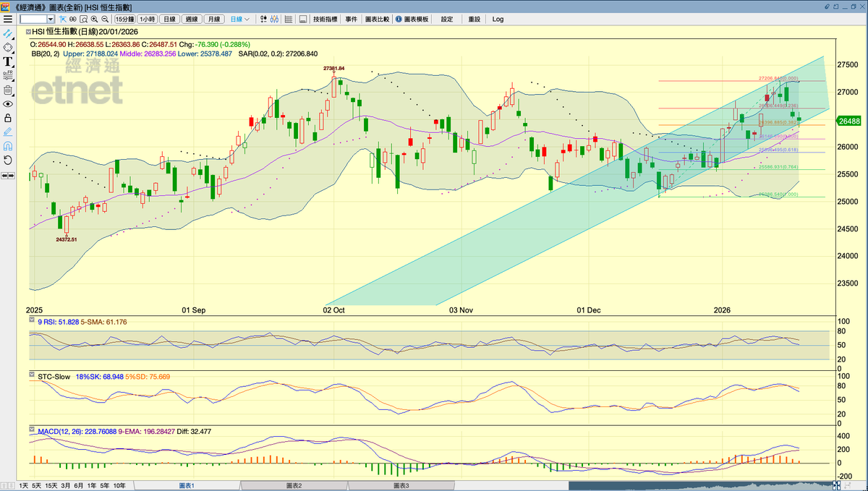Set range to 5年
The width and height of the screenshot is (868, 491).
[105, 485]
